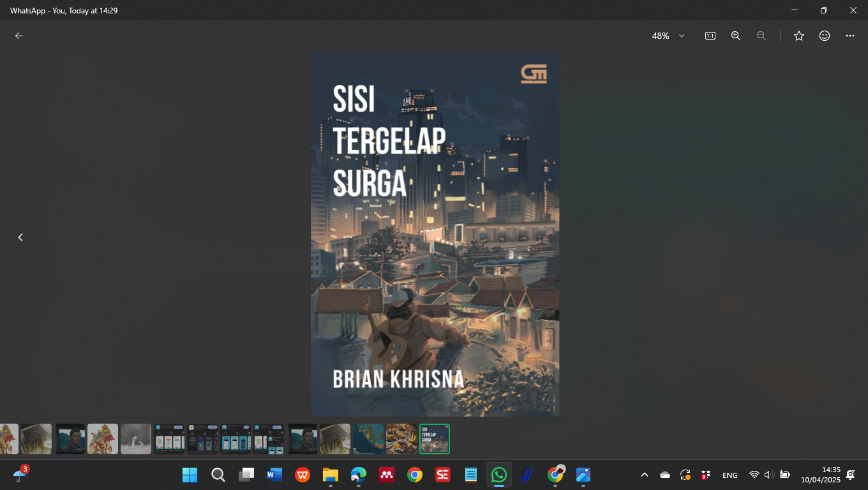This screenshot has height=490, width=868.
Task: Open Wi-Fi network settings in the tray
Action: tap(754, 475)
